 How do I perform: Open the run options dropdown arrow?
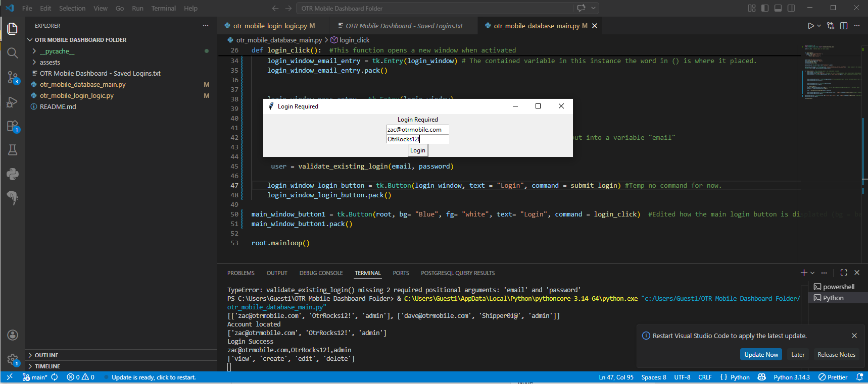pyautogui.click(x=819, y=26)
